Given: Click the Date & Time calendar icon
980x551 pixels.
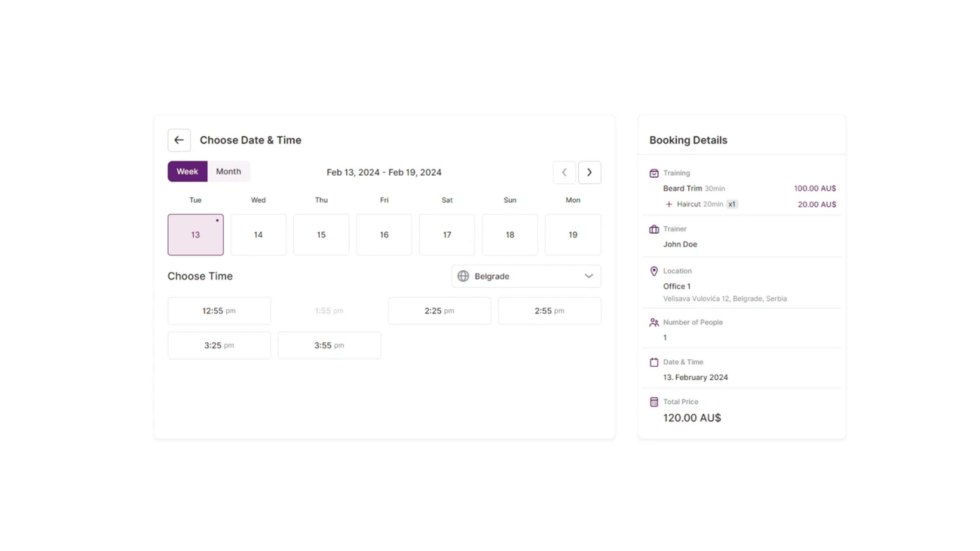Looking at the screenshot, I should [654, 362].
